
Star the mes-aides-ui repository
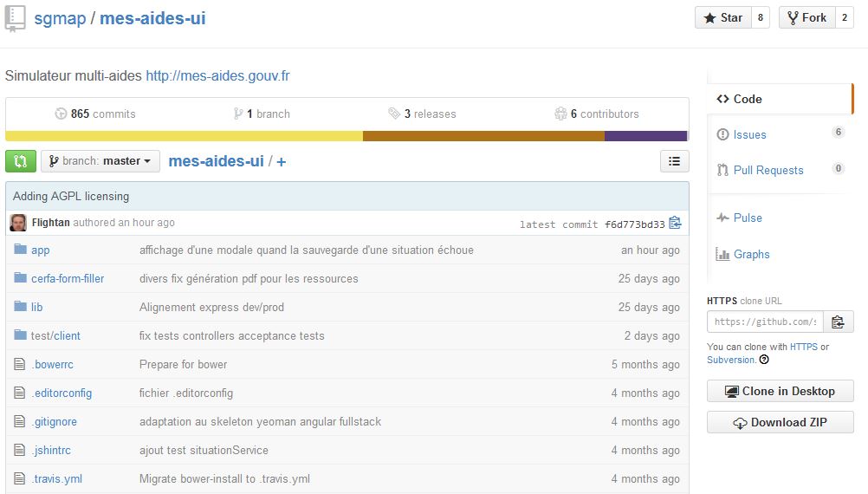click(x=722, y=18)
